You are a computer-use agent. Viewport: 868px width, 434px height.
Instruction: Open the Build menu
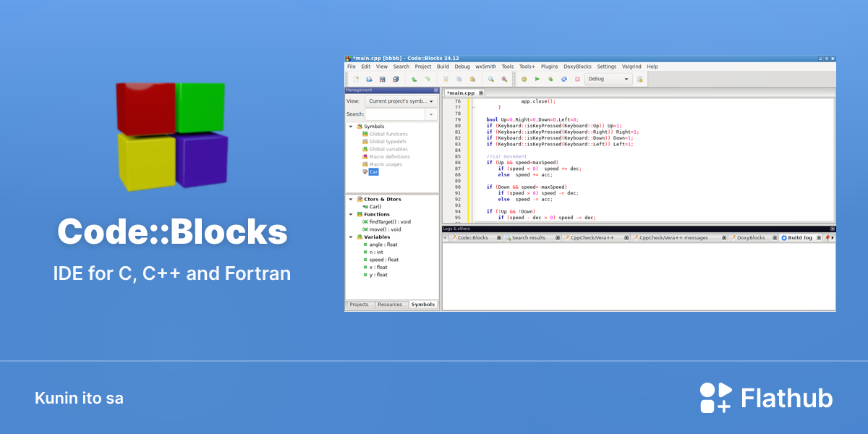pos(443,67)
